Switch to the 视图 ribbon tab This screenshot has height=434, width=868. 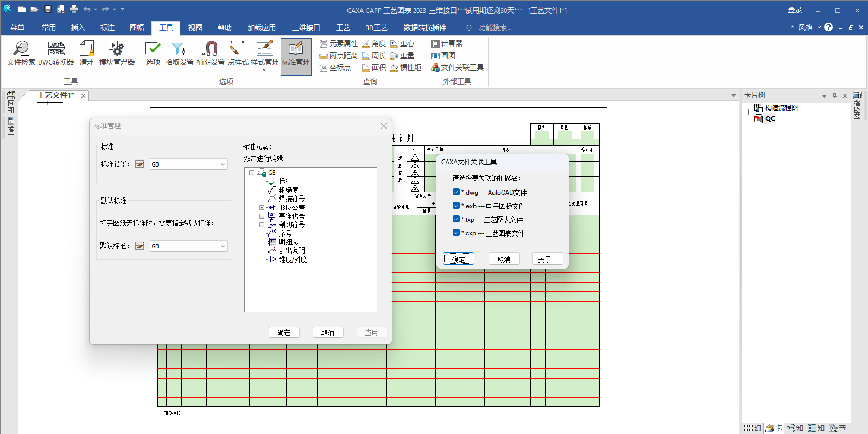click(195, 28)
